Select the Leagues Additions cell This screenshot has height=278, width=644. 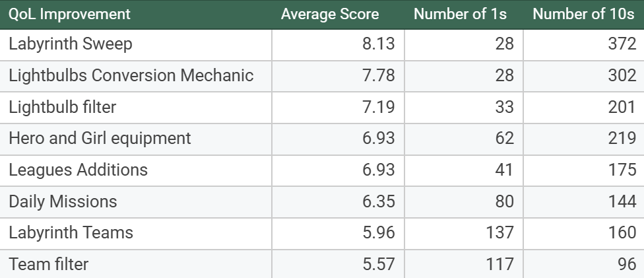135,170
